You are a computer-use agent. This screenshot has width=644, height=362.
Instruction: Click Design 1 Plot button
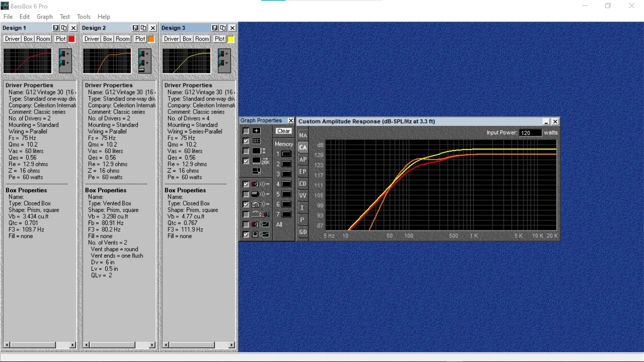click(x=61, y=39)
